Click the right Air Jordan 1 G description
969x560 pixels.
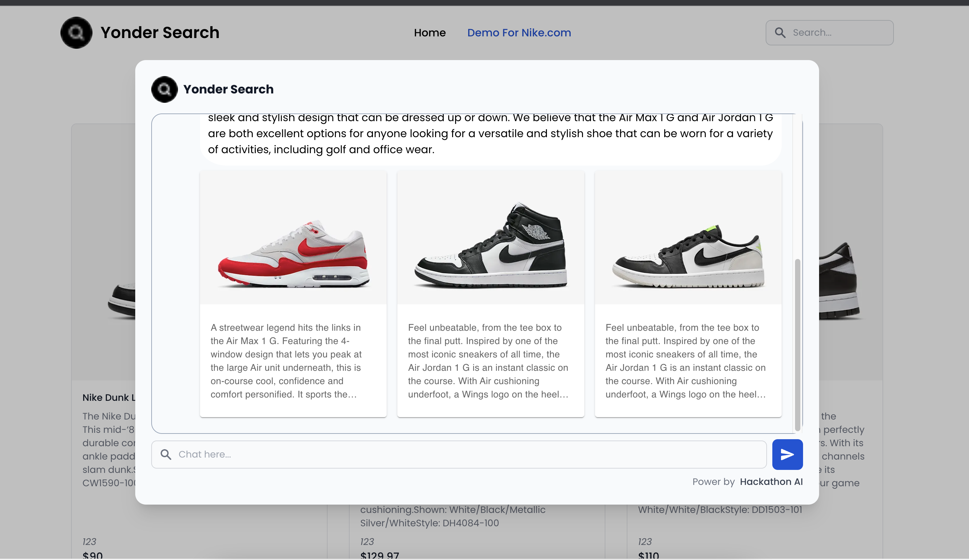point(685,360)
